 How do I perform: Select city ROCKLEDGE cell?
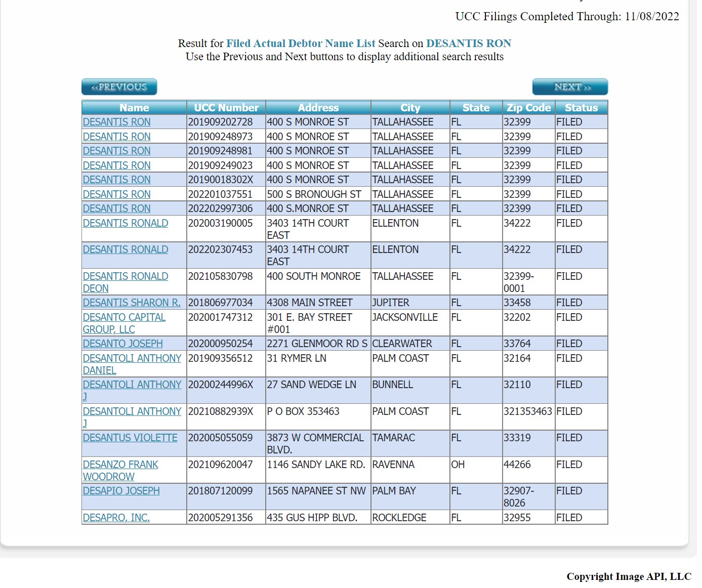410,518
